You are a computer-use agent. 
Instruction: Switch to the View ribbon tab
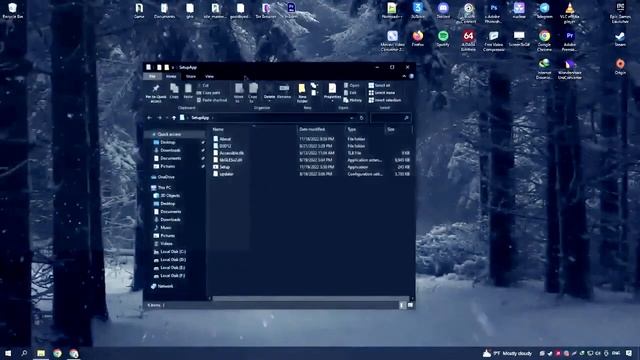click(x=209, y=76)
